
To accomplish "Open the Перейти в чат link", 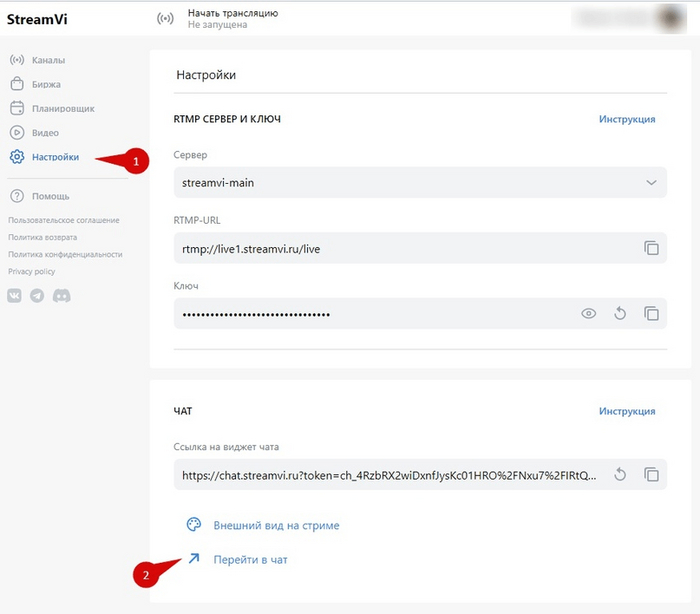I will tap(250, 560).
